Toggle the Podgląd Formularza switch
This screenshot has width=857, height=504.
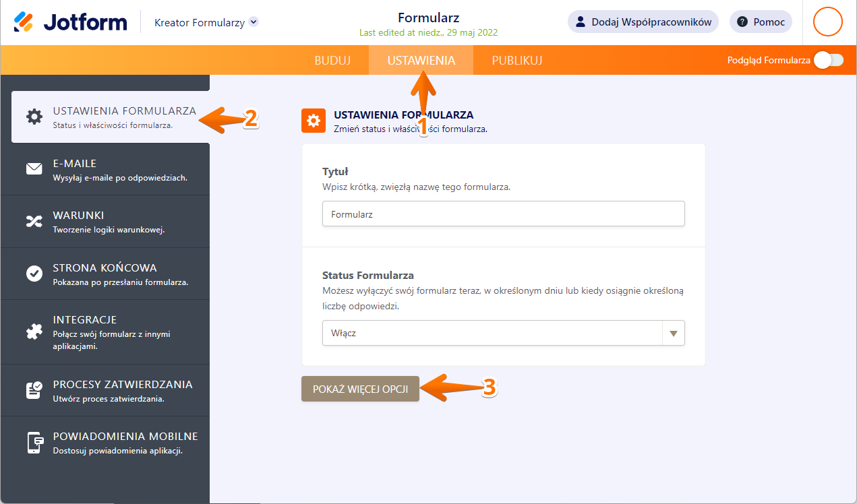tap(828, 60)
